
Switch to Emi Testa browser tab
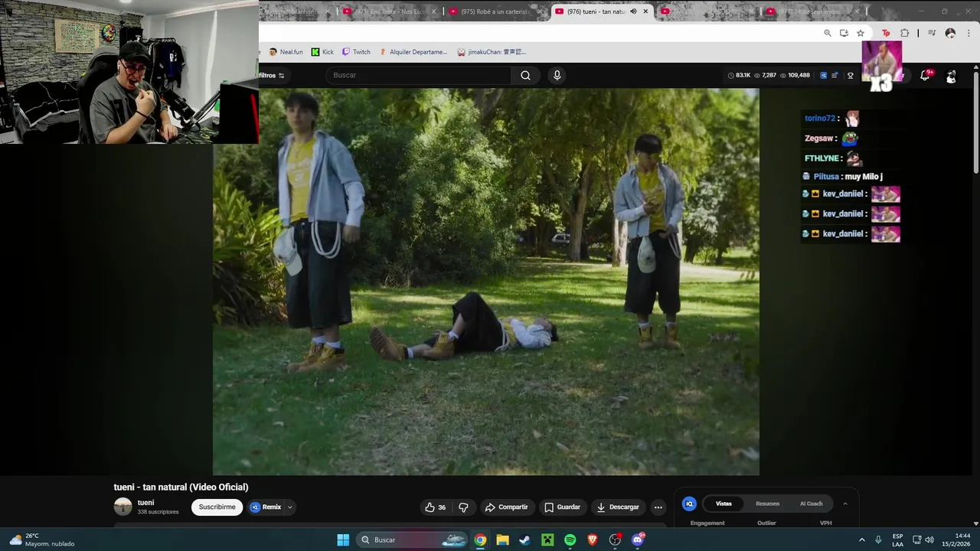[390, 11]
